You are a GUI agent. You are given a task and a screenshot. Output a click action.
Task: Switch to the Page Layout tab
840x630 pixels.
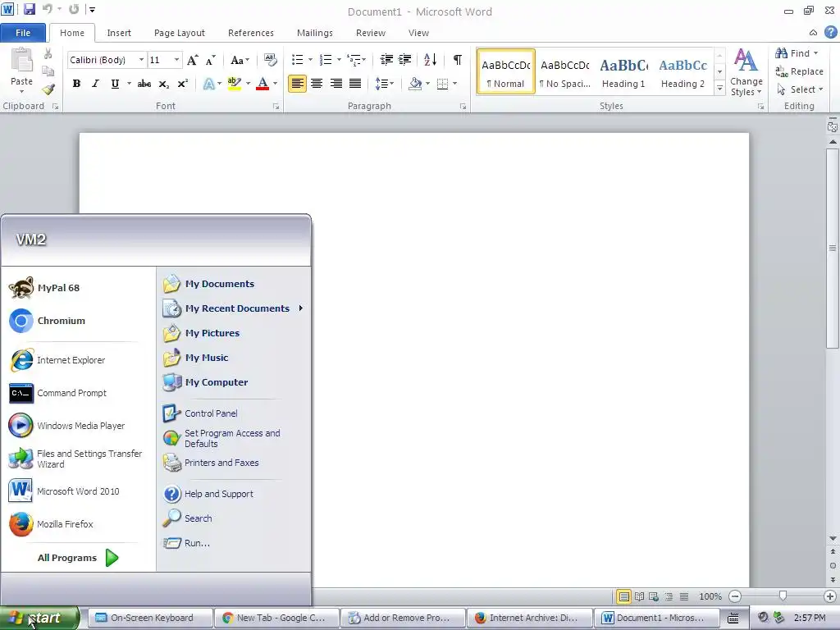click(x=180, y=33)
